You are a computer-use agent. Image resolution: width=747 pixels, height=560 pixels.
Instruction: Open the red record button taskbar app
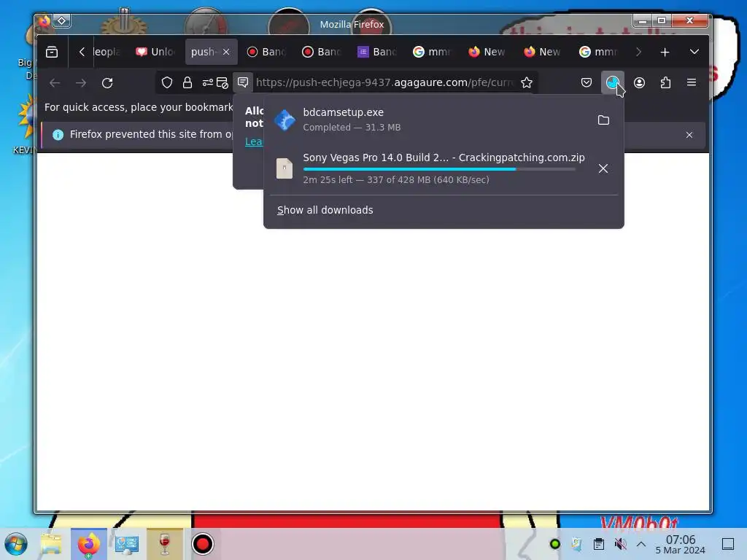pos(203,544)
